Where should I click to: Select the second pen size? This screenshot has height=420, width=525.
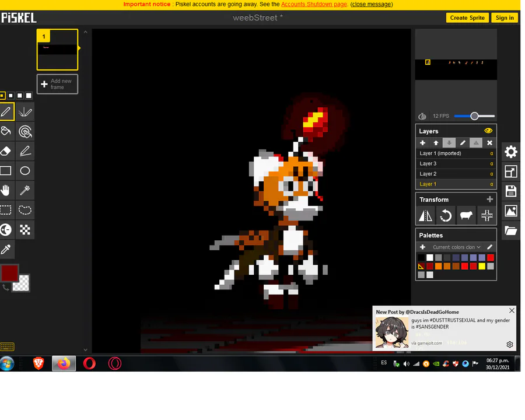point(10,96)
